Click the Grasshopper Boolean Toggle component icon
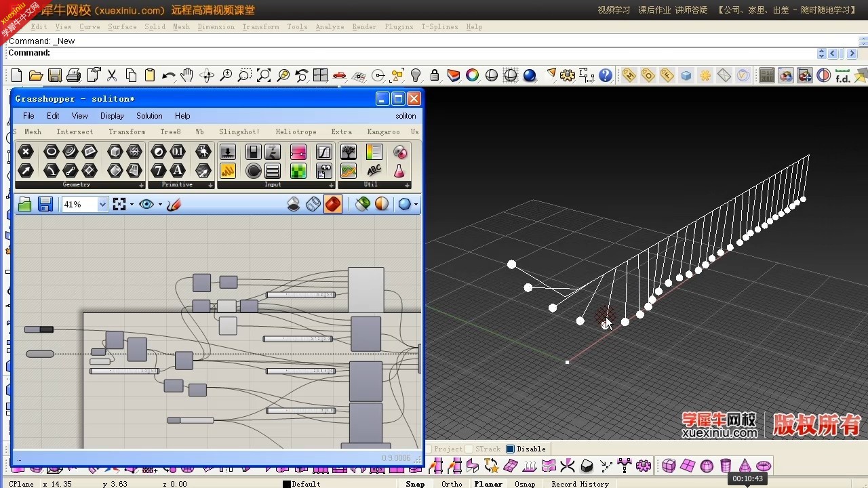 [253, 152]
